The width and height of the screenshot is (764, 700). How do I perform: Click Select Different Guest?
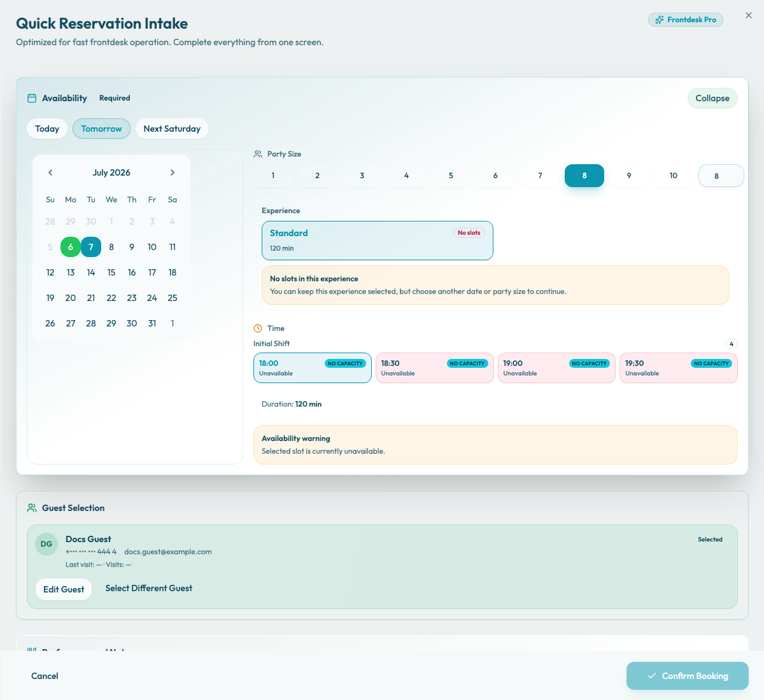tap(149, 589)
